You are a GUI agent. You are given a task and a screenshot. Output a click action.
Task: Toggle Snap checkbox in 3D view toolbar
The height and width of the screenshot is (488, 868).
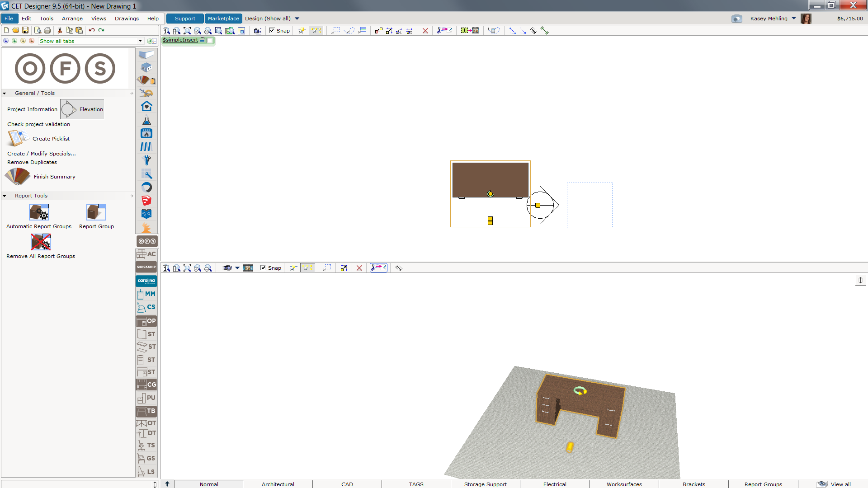pos(263,268)
